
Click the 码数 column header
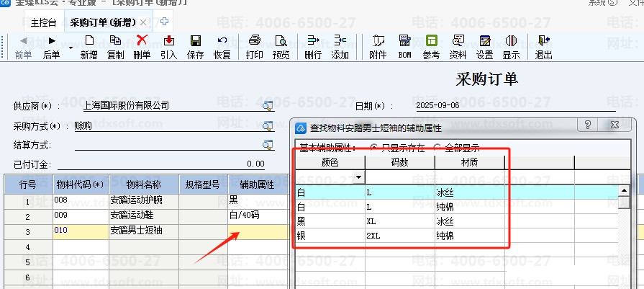(399, 163)
